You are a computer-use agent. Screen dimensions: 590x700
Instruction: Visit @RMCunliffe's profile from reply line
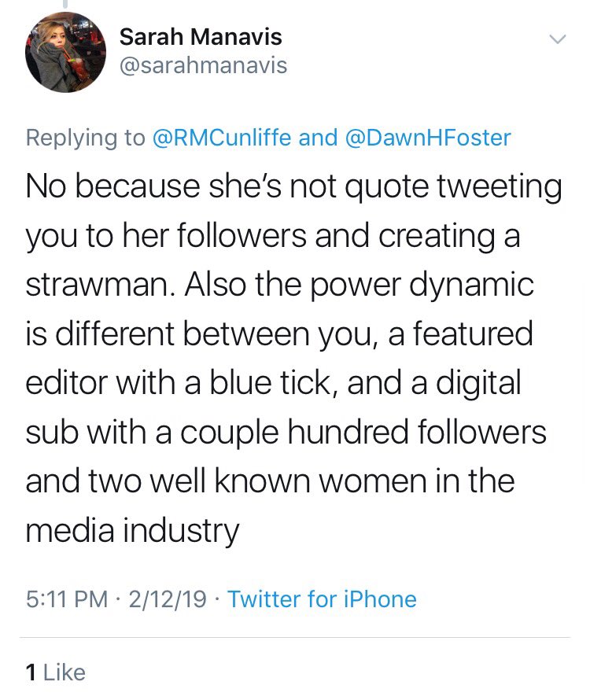[x=222, y=137]
